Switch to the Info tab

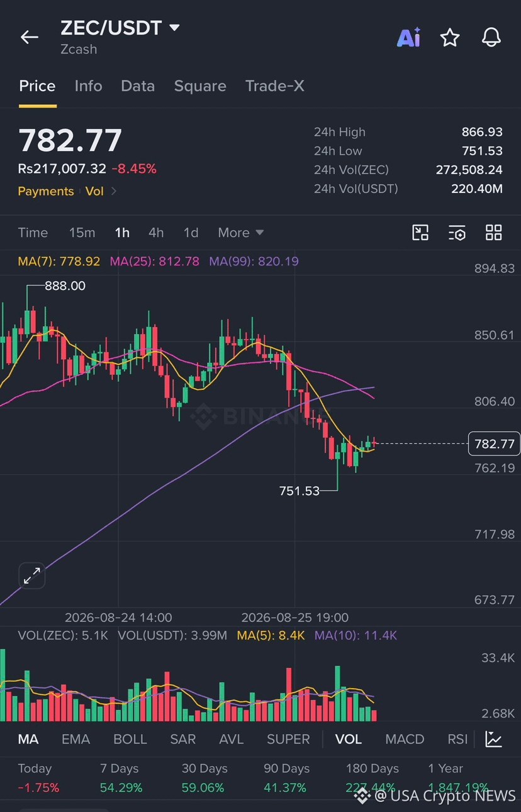(x=88, y=86)
